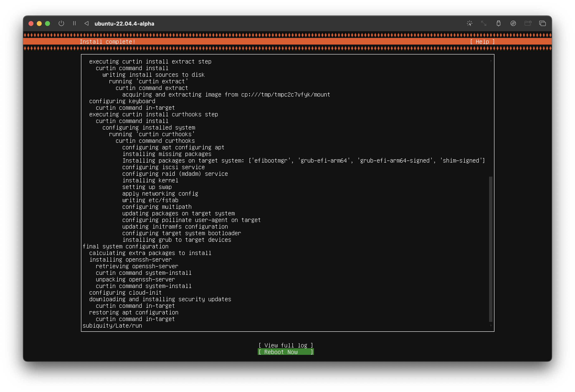The image size is (575, 392).
Task: Click 'installing missing packages' log line
Action: click(167, 154)
